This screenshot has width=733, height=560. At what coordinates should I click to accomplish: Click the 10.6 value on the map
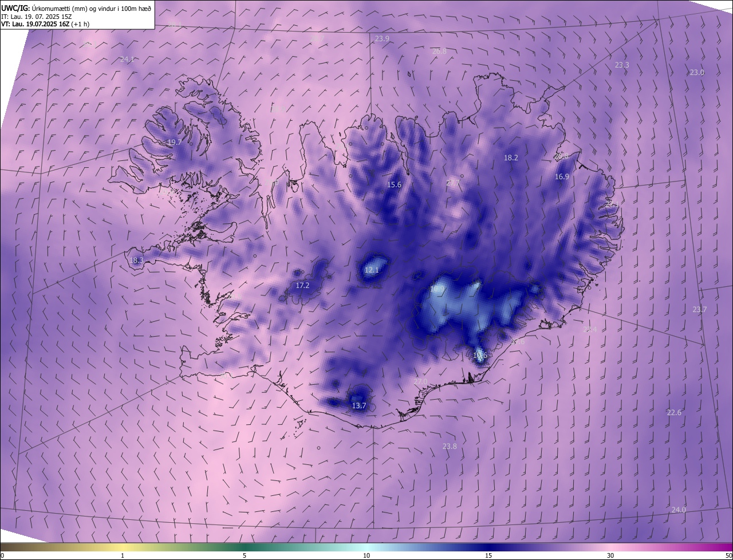pyautogui.click(x=480, y=356)
